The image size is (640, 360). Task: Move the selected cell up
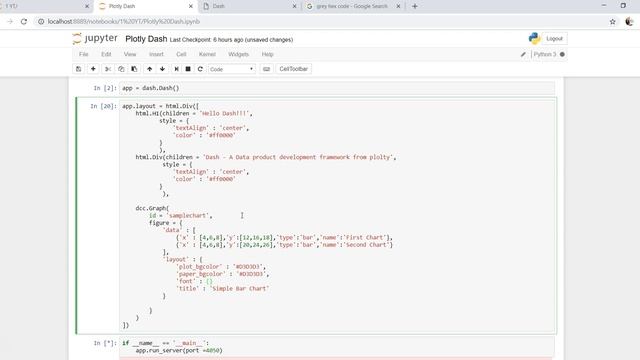click(149, 69)
